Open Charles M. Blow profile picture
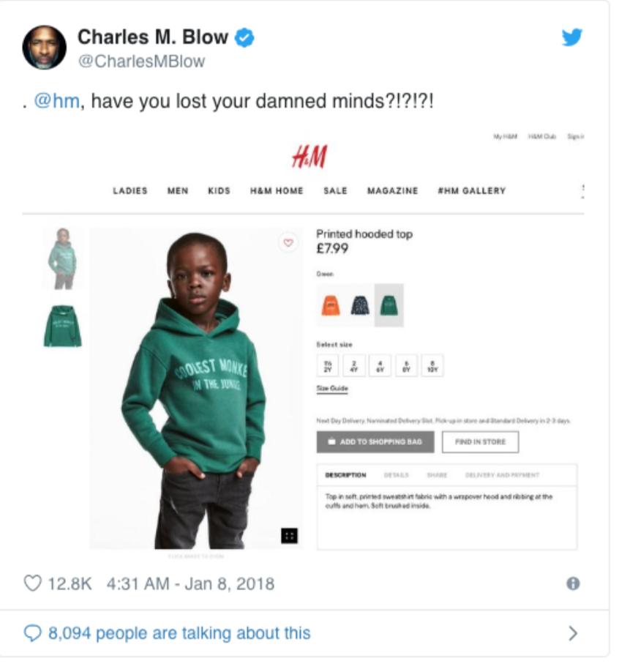 45,47
